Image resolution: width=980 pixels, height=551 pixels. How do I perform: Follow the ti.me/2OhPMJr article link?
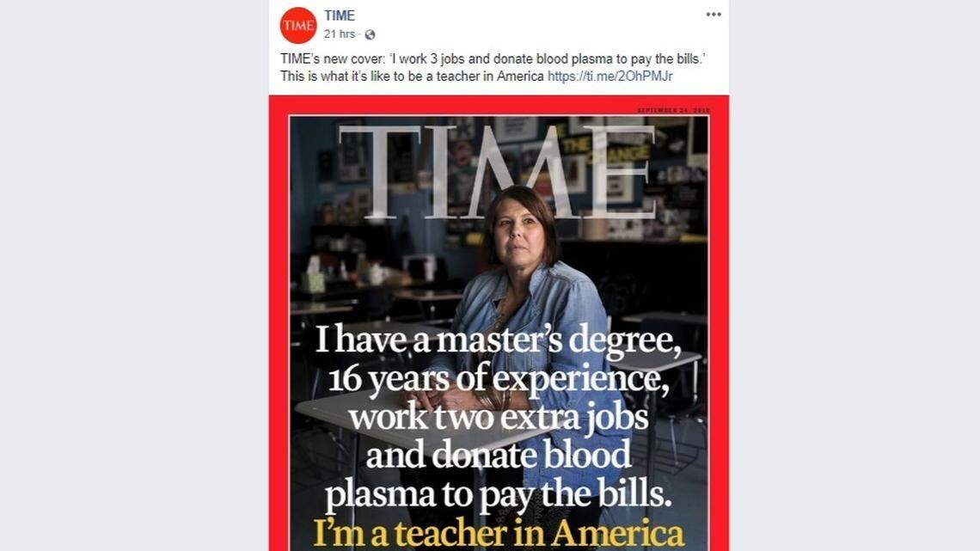click(x=609, y=76)
